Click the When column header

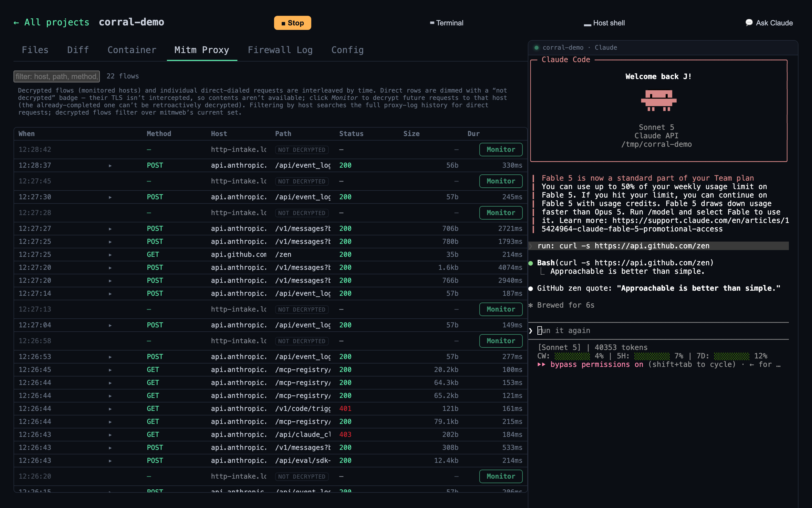[x=27, y=134]
